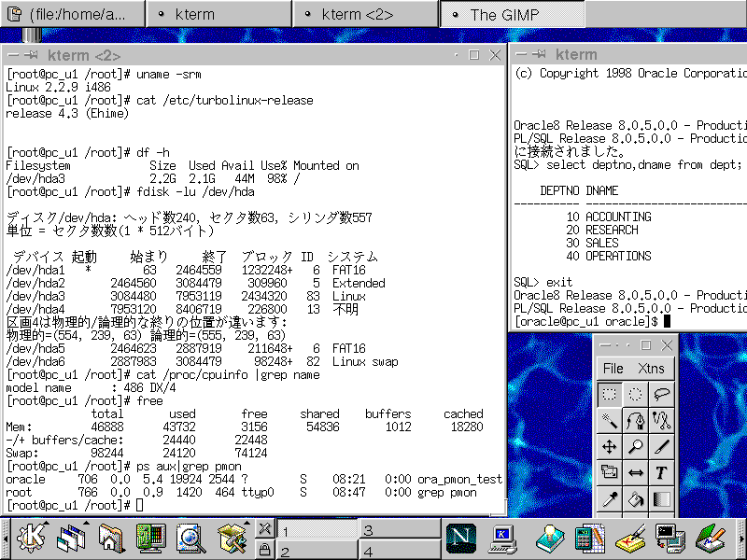Launch the Find Files magnifier icon
The height and width of the screenshot is (560, 747).
point(191,539)
